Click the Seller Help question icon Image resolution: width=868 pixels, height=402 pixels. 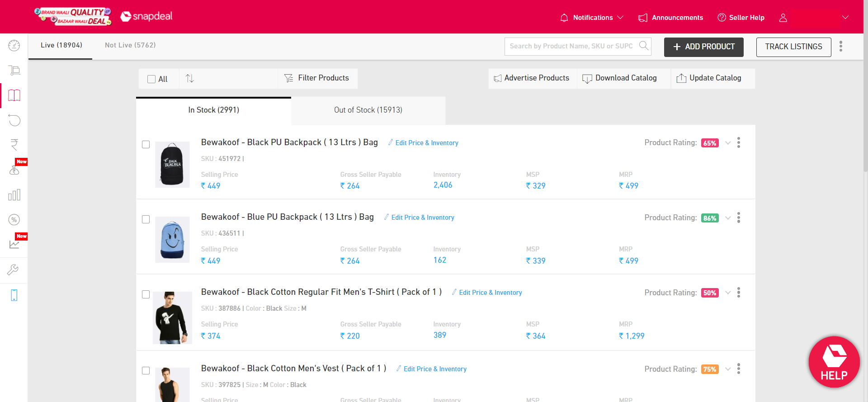coord(722,17)
